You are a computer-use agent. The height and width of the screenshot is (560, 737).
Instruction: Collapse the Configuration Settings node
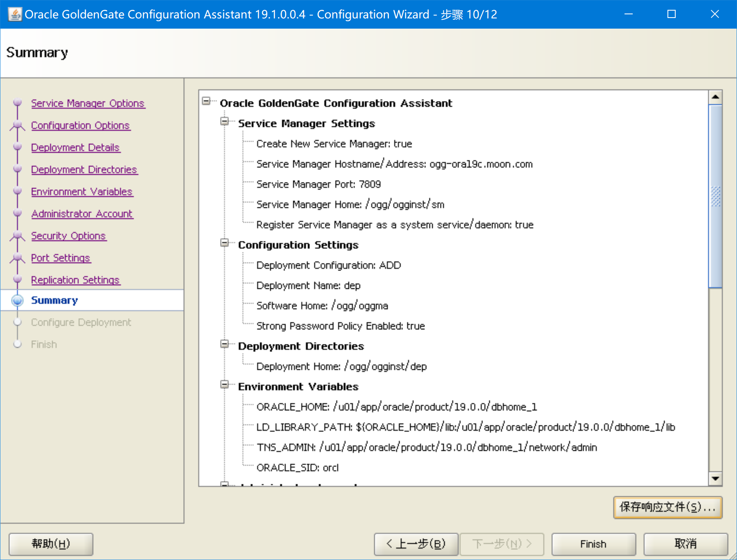[225, 243]
